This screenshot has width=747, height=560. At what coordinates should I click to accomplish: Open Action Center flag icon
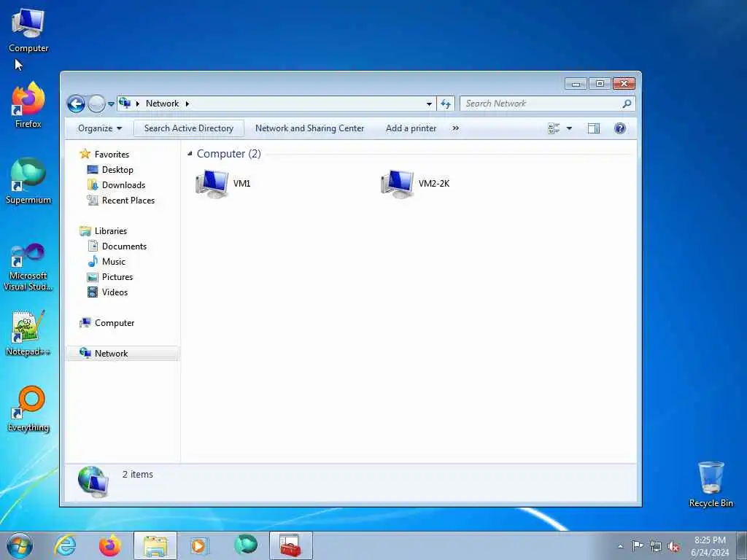coord(638,545)
